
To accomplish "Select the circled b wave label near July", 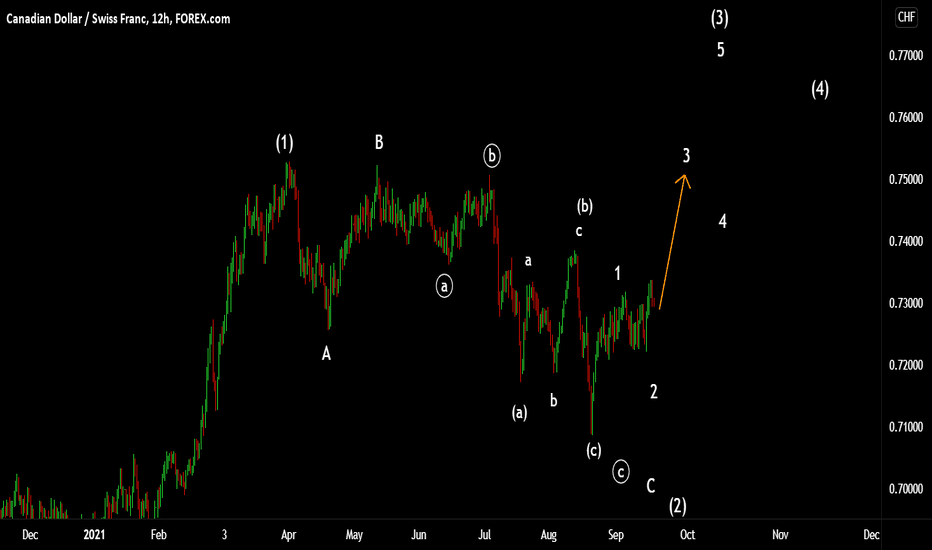I will point(492,155).
